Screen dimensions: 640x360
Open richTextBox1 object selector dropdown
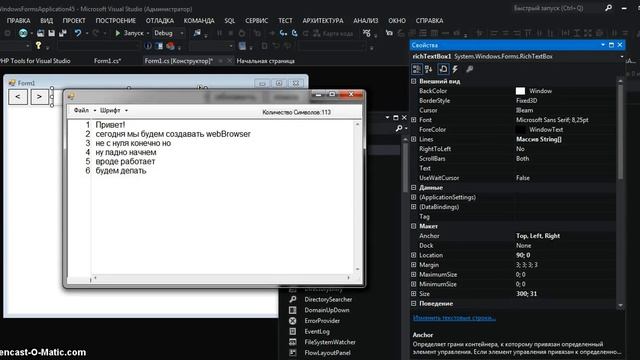[x=622, y=56]
